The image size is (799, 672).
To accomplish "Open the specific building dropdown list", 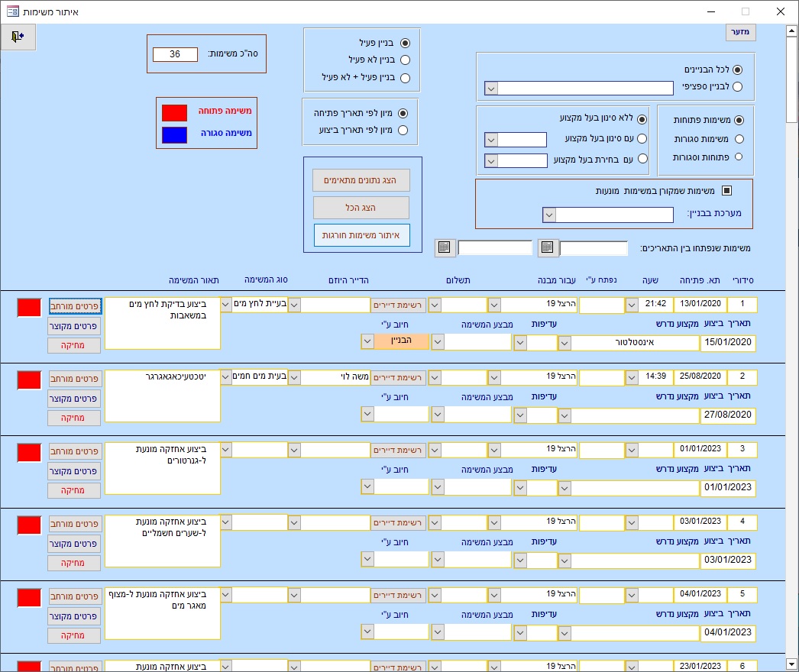I will click(490, 89).
